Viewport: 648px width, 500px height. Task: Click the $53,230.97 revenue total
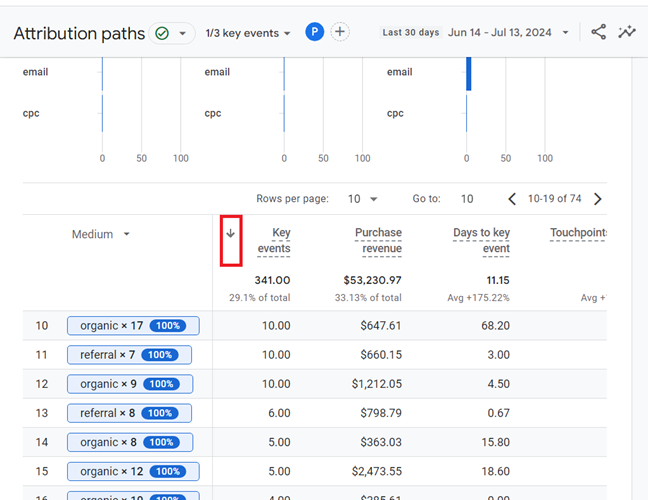tap(372, 280)
